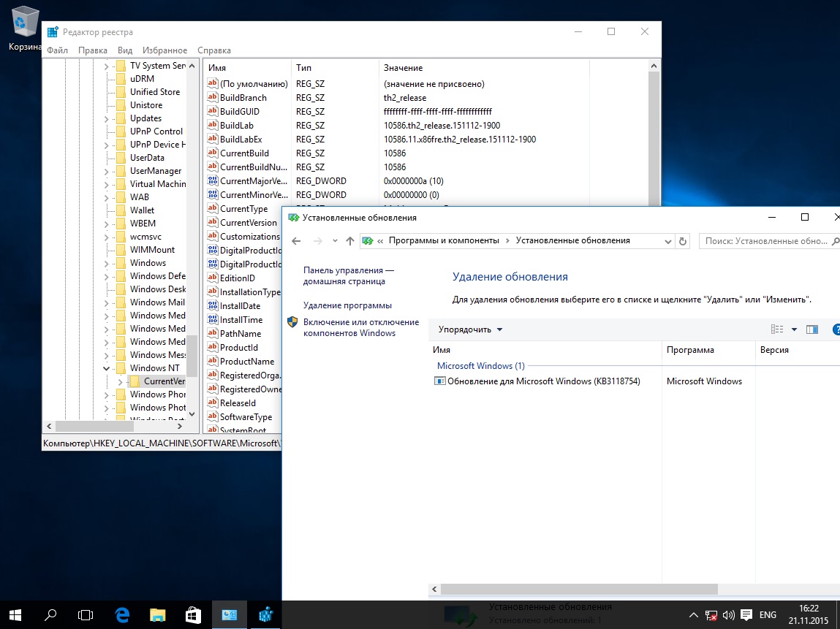
Task: Open Включение или отключение компонентов Windows
Action: (x=361, y=327)
